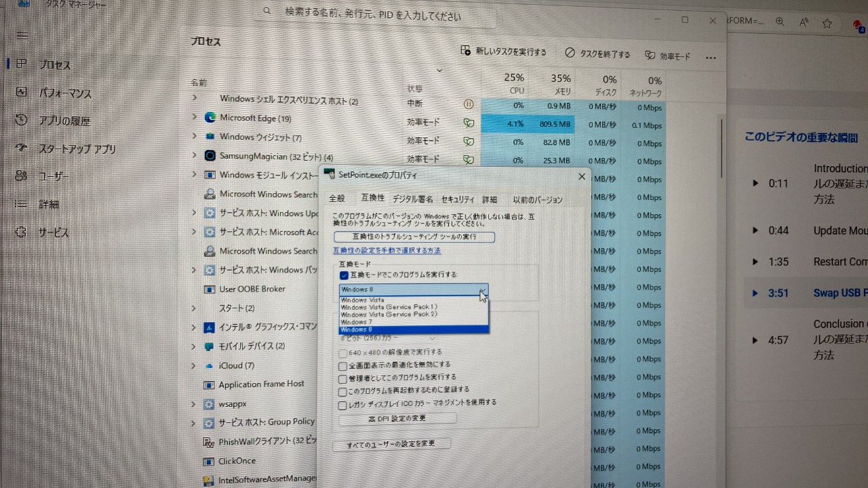Select the wsappx process icon
Viewport: 868px width, 488px height.
tap(210, 404)
